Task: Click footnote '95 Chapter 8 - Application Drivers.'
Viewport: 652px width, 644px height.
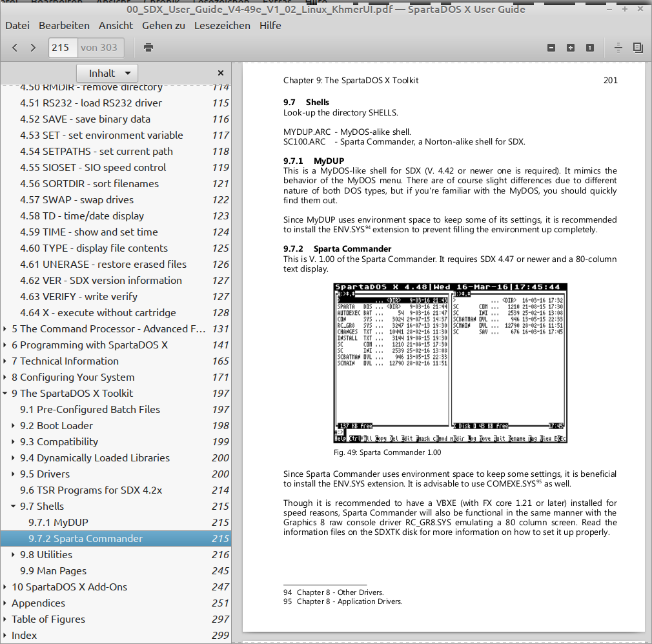Action: [x=343, y=601]
